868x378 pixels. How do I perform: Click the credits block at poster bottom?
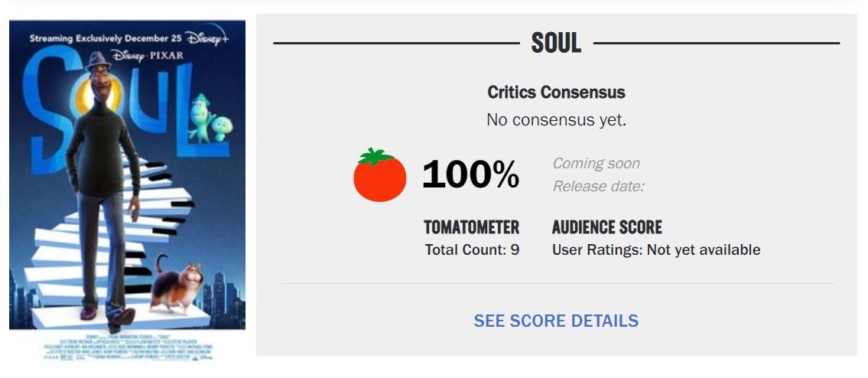point(127,346)
